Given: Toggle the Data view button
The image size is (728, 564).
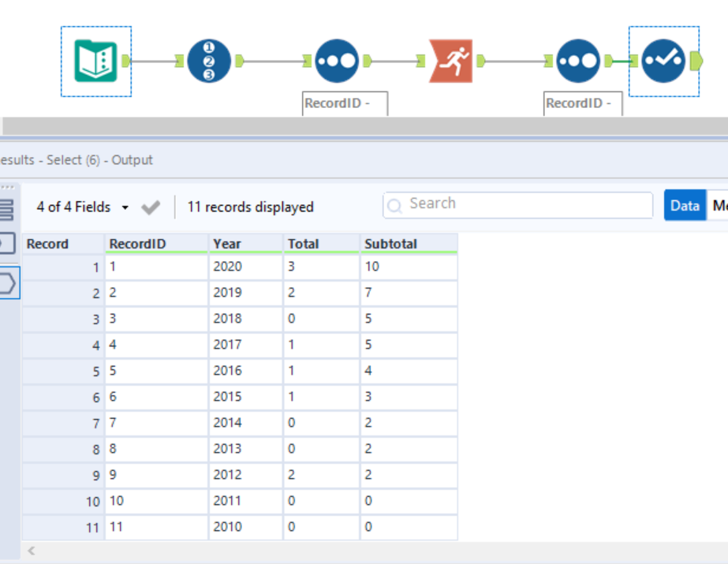Looking at the screenshot, I should pyautogui.click(x=685, y=204).
